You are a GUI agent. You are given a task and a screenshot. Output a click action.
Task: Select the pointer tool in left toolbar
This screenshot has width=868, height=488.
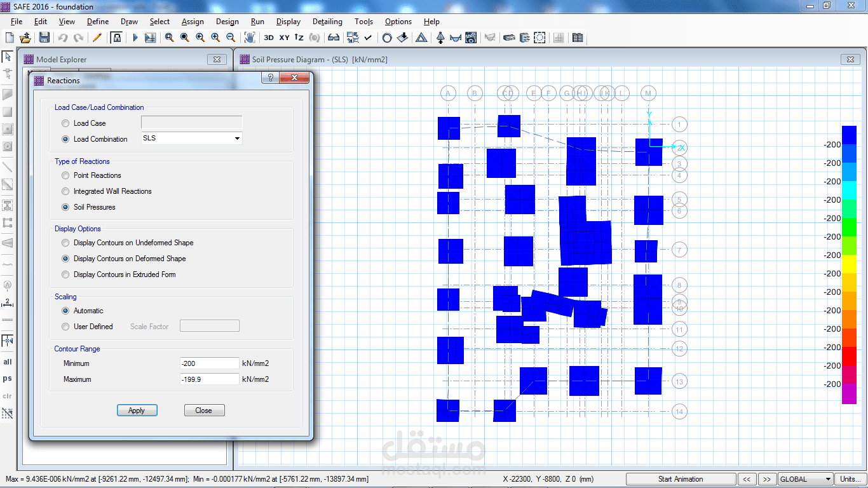(8, 57)
